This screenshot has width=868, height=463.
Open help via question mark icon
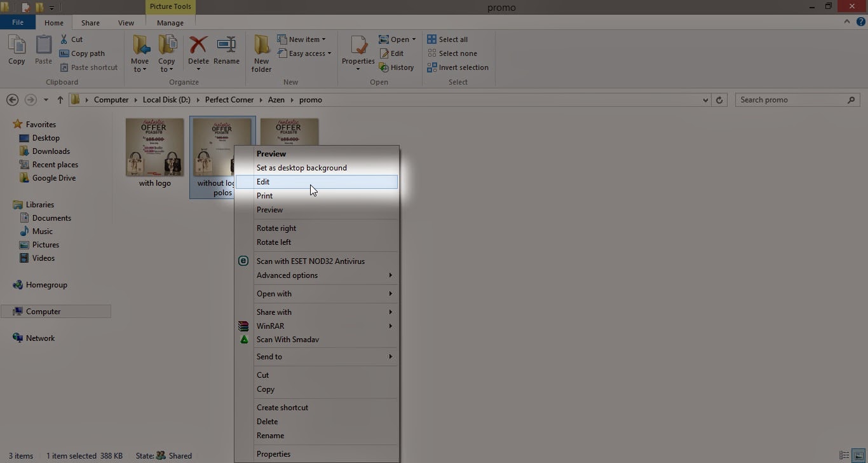point(860,22)
